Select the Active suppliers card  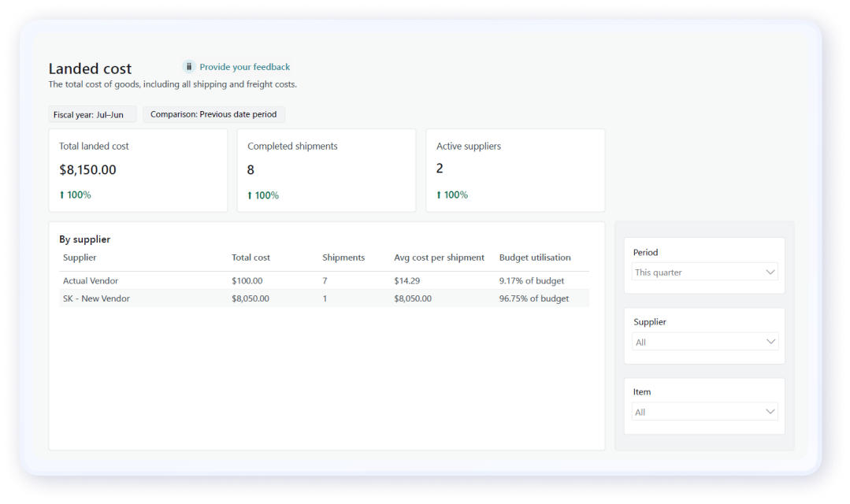coord(515,170)
